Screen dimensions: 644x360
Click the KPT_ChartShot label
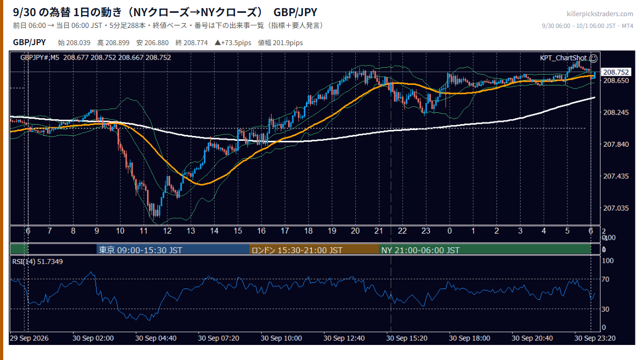[x=563, y=58]
